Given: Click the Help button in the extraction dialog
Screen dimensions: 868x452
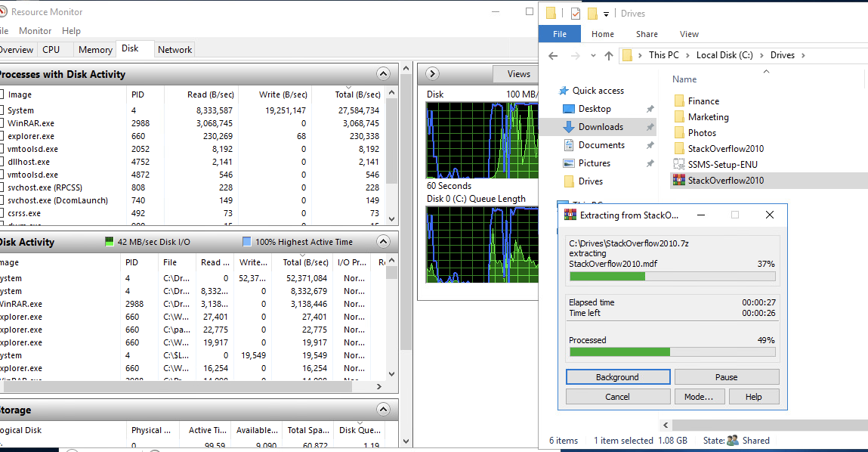Looking at the screenshot, I should coord(753,397).
